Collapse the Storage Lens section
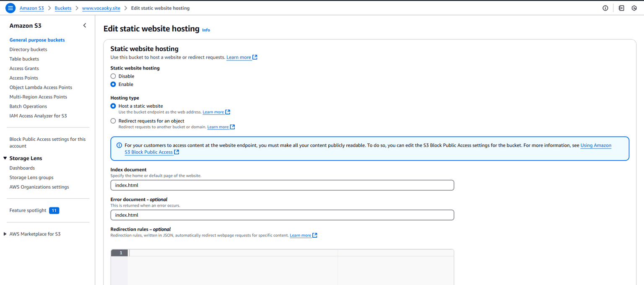The width and height of the screenshot is (644, 285). coord(5,158)
